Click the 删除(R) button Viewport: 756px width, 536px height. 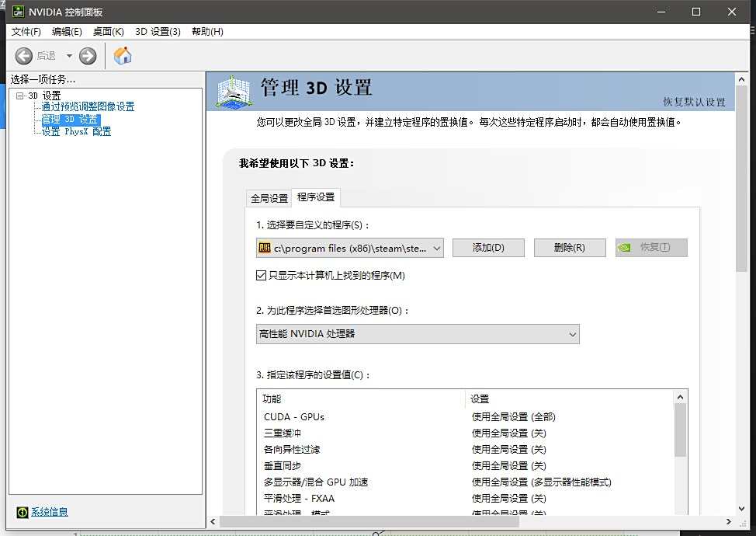point(570,248)
